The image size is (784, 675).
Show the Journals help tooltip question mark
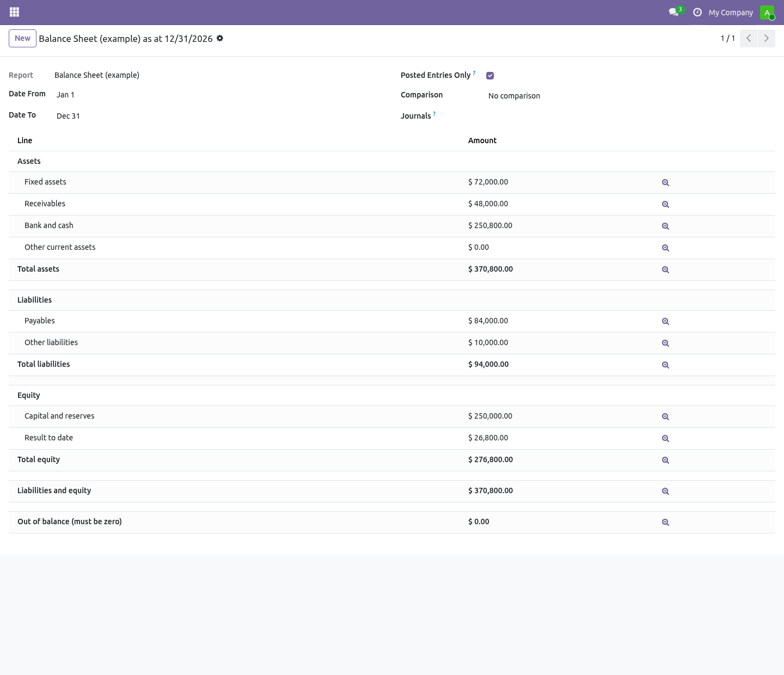point(434,114)
